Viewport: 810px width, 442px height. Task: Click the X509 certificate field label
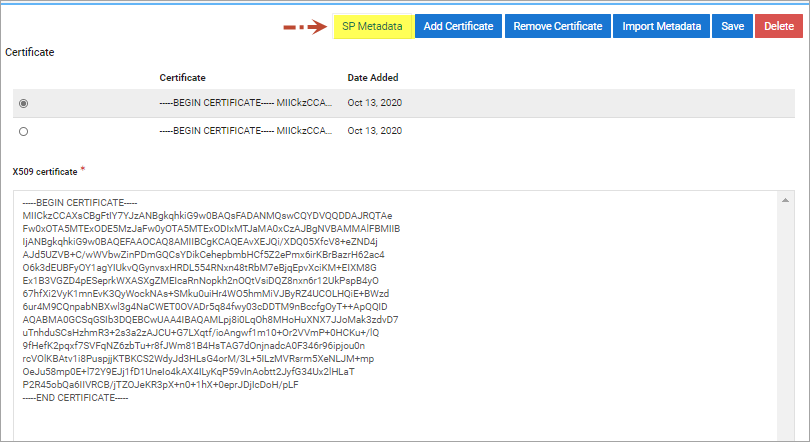(47, 171)
